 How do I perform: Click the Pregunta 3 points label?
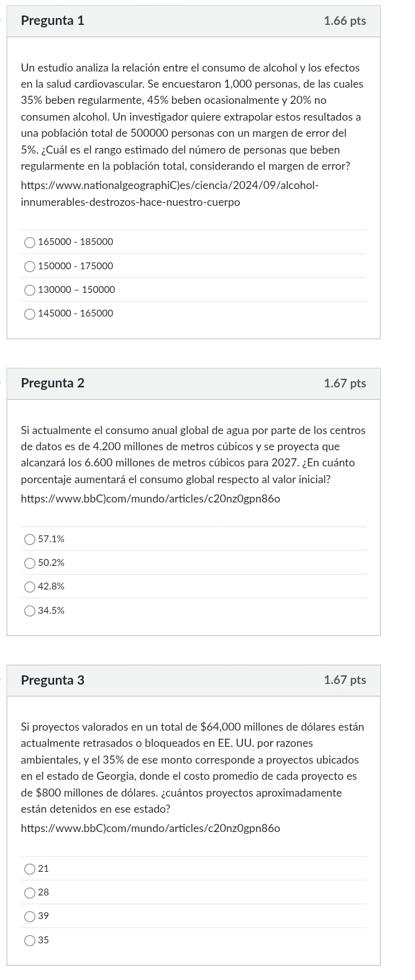[345, 680]
